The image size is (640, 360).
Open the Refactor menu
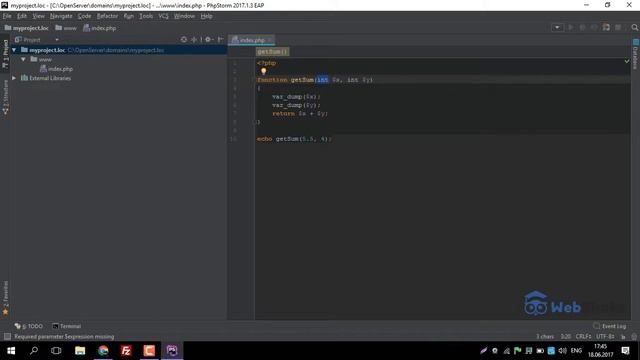point(107,16)
